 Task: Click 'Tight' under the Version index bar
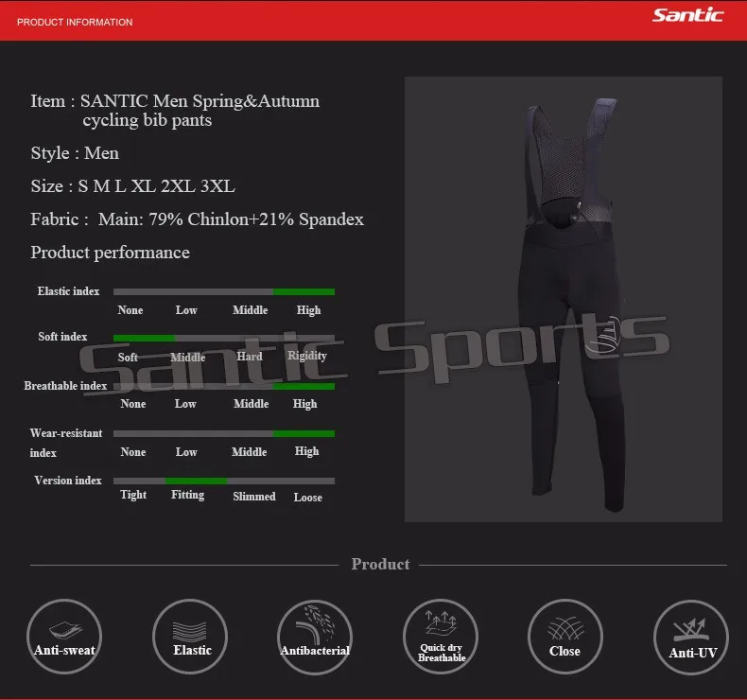[133, 495]
